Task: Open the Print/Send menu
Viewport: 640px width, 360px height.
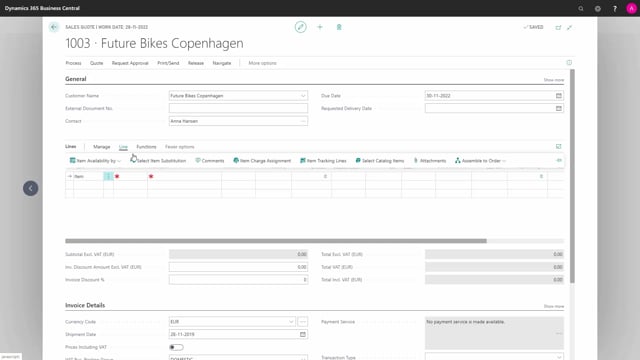Action: 168,63
